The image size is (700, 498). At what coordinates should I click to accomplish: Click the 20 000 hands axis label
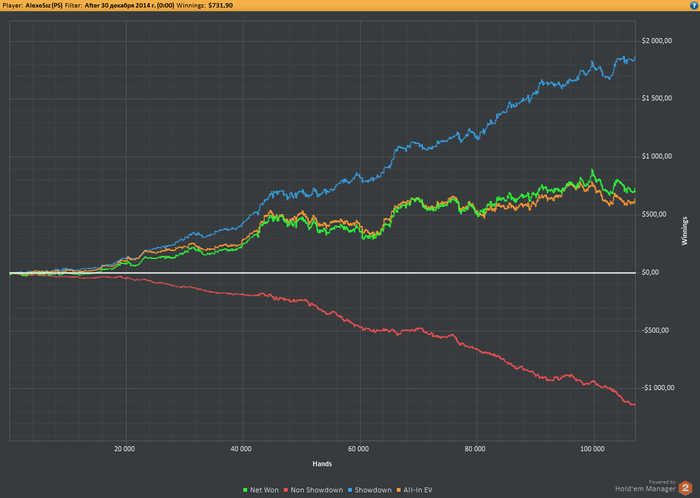tap(124, 449)
